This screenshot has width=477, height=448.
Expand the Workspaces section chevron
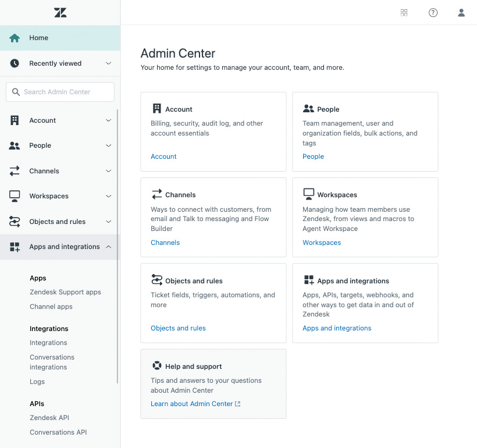108,196
